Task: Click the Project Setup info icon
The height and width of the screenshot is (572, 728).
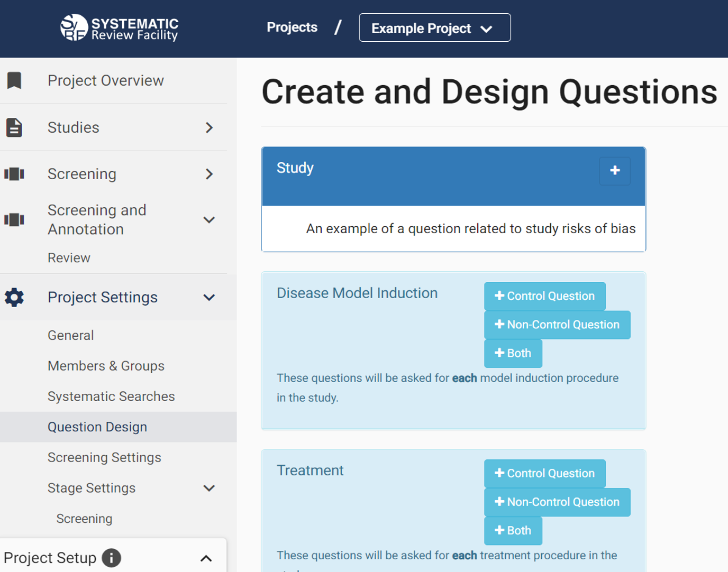Action: (x=111, y=558)
